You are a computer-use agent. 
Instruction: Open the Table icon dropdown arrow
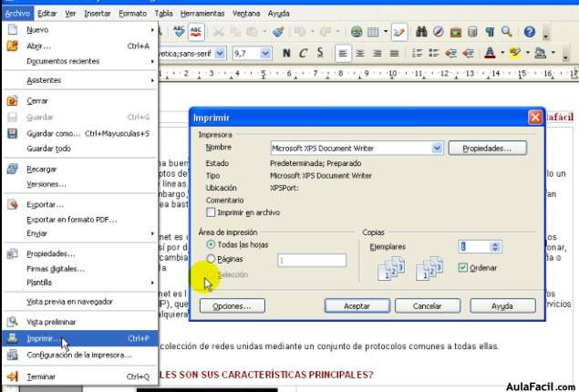click(386, 32)
